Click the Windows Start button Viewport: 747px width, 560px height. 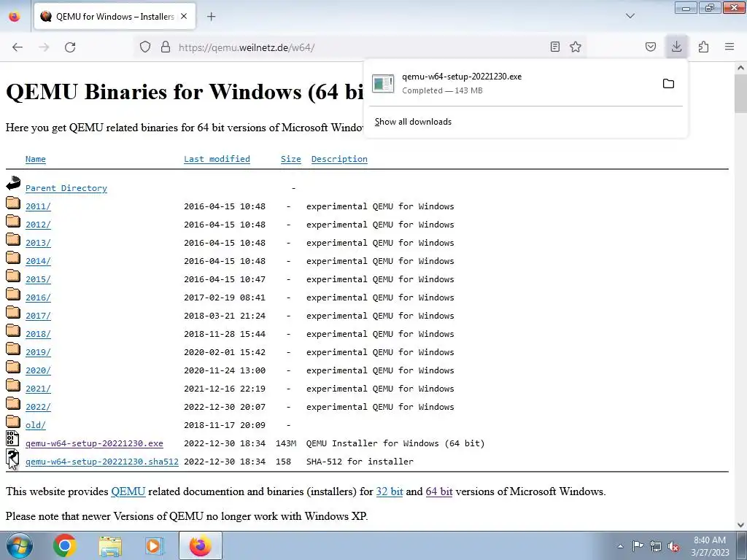coord(19,545)
